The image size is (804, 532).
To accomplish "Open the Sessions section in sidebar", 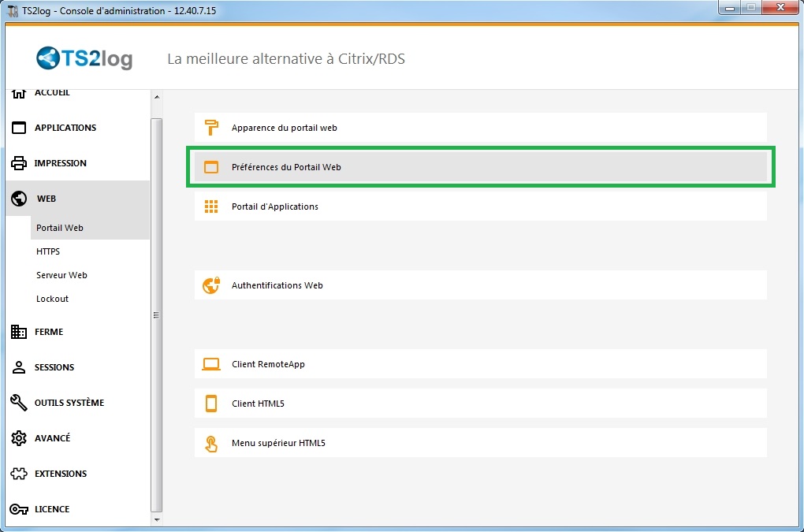I will (x=54, y=367).
